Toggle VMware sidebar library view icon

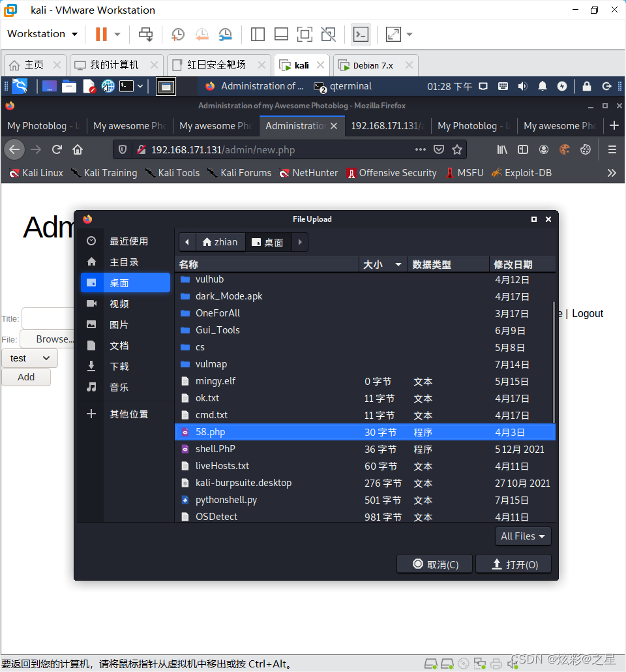258,35
